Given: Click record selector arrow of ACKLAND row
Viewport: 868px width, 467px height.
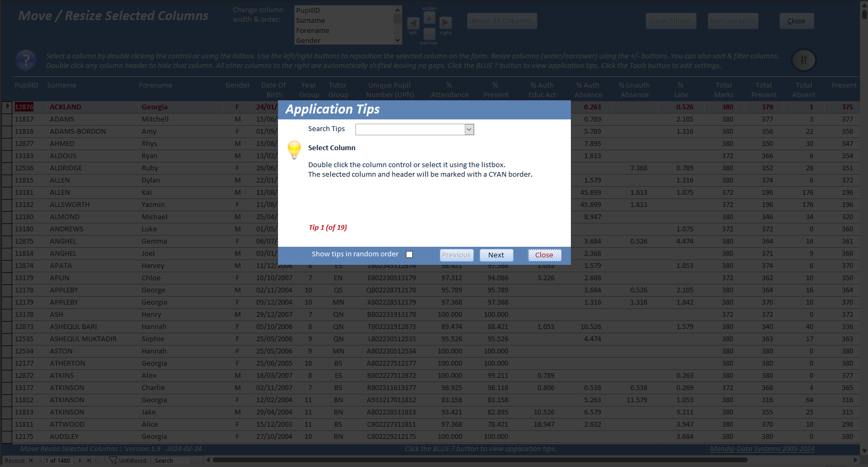Looking at the screenshot, I should pos(7,107).
